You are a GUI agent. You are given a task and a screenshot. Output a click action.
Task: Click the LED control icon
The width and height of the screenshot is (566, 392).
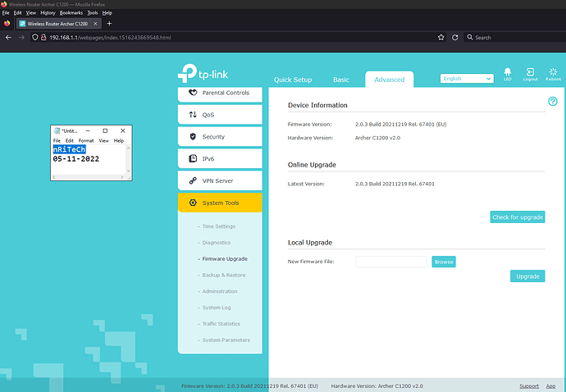507,74
